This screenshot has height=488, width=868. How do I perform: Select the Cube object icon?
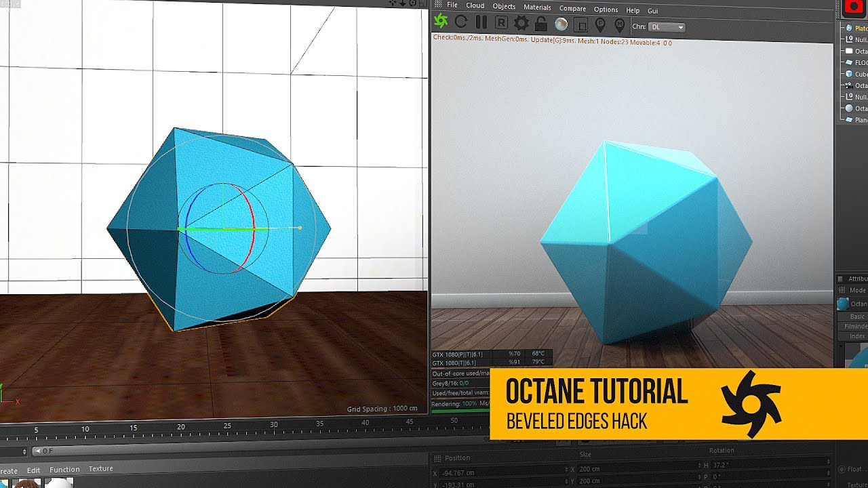(848, 74)
